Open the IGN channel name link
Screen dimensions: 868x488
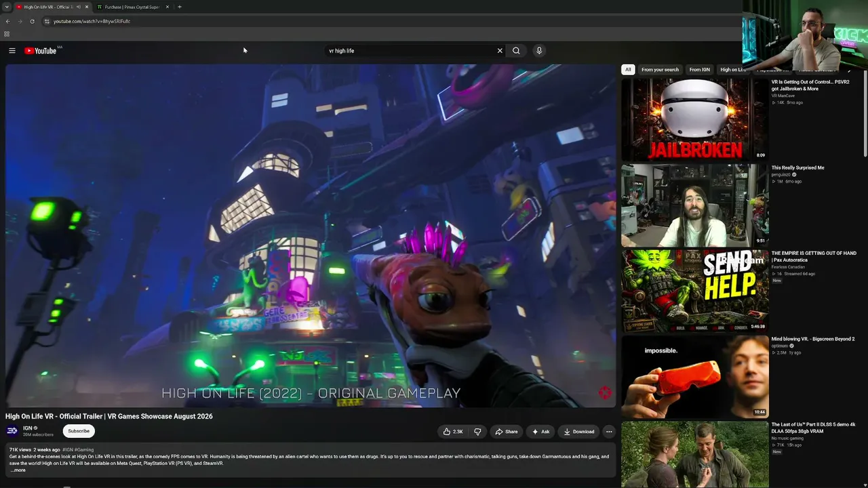(28, 428)
